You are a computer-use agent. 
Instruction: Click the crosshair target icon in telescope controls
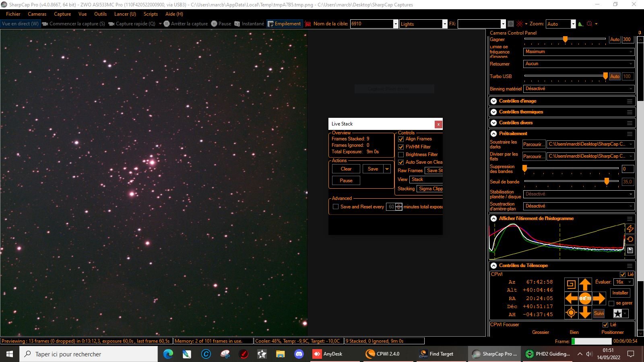click(571, 313)
